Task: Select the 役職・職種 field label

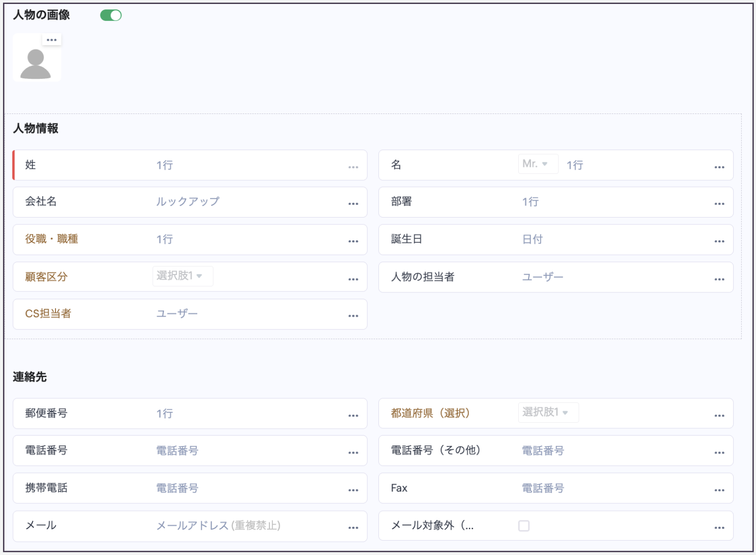Action: [52, 239]
